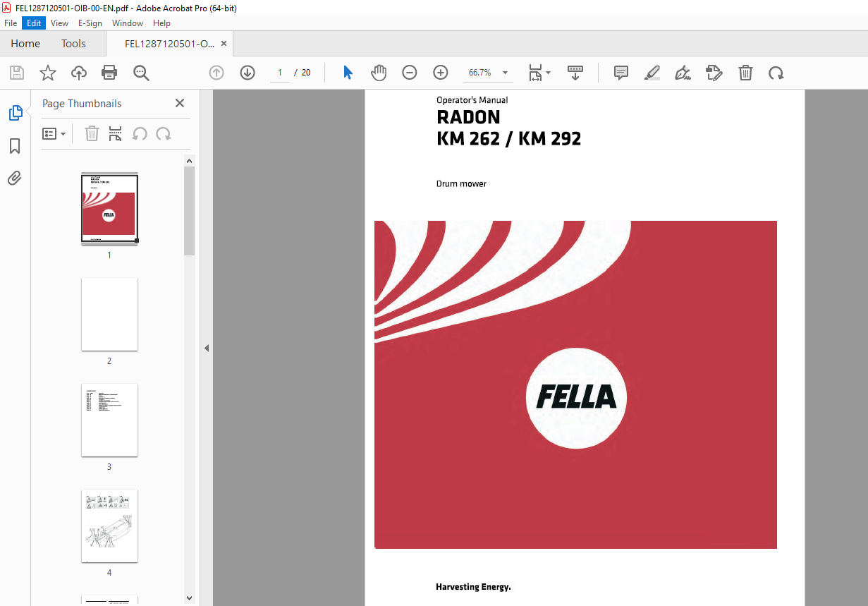Click thumbnails panel scroll up arrow

pyautogui.click(x=189, y=161)
